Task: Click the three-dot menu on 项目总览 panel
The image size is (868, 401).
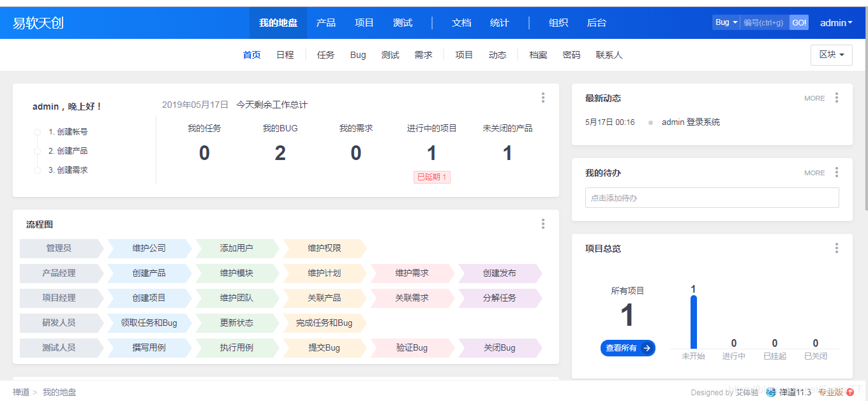Action: (x=837, y=248)
